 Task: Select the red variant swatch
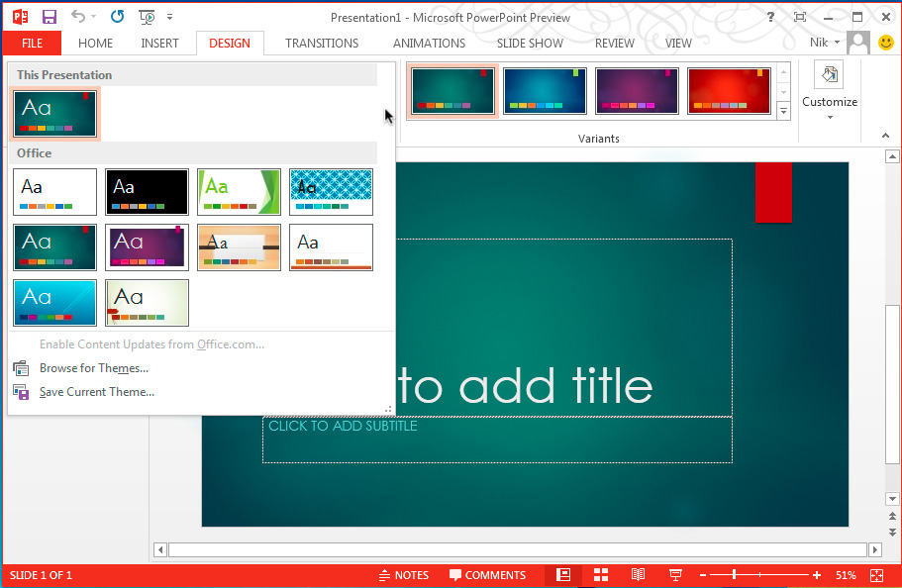click(x=729, y=91)
